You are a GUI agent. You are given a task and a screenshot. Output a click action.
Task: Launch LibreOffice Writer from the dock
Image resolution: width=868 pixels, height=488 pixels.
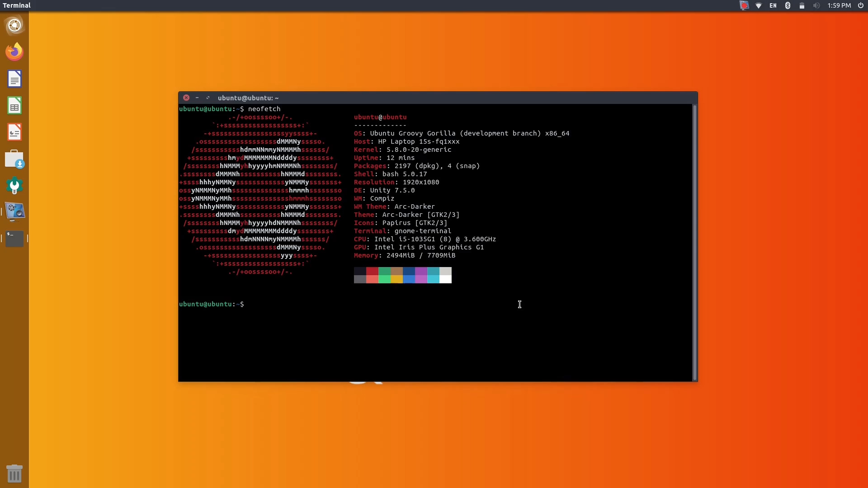pos(14,79)
